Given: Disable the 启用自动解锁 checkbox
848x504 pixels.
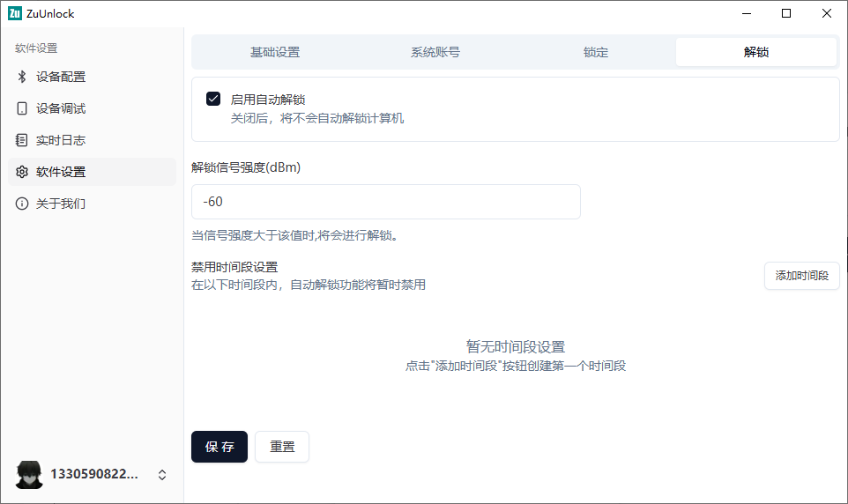Looking at the screenshot, I should pyautogui.click(x=213, y=99).
